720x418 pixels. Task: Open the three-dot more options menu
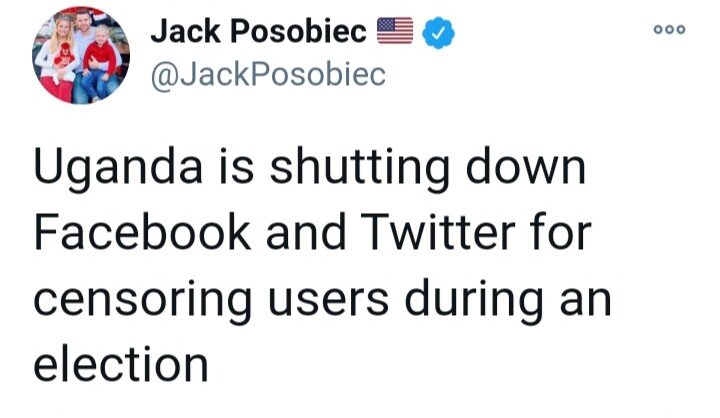(x=667, y=30)
